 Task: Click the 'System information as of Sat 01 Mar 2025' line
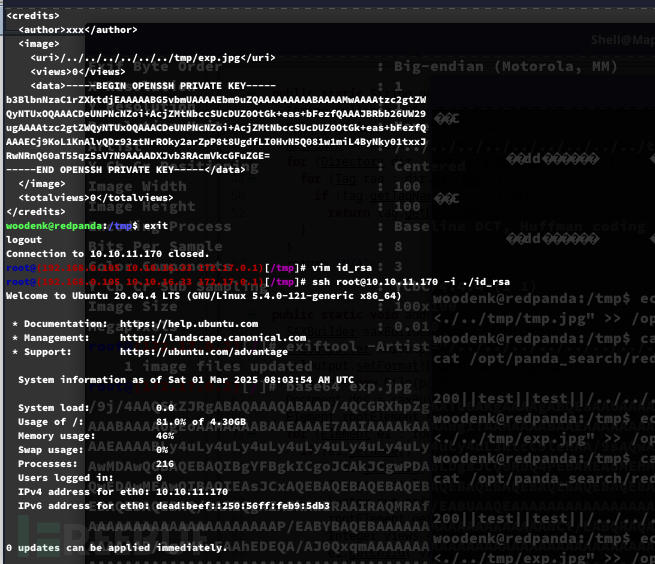click(x=186, y=380)
